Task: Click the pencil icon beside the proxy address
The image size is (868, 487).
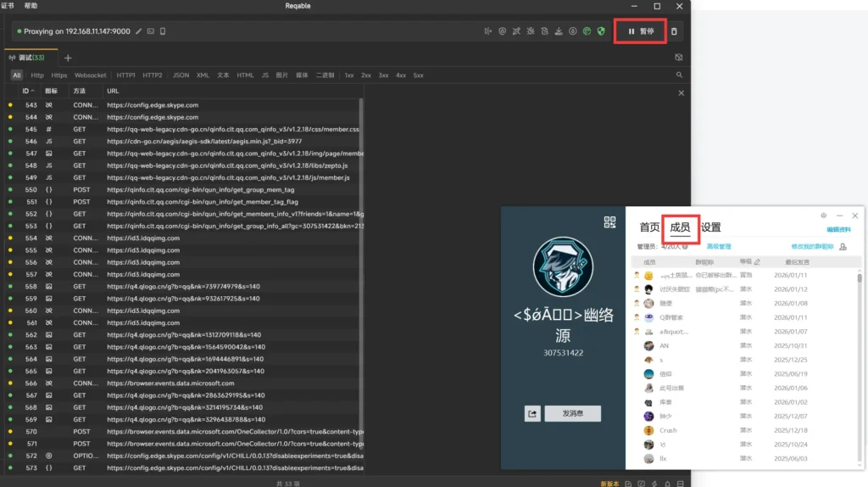Action: point(139,31)
